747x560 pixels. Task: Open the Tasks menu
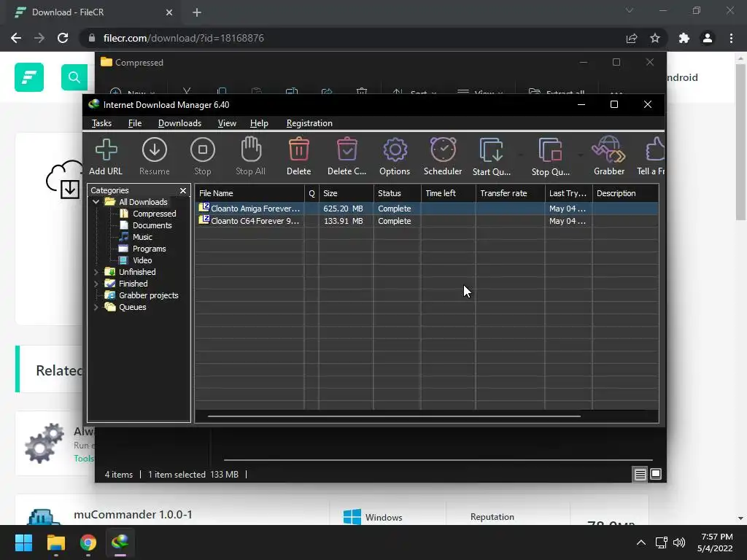coord(101,123)
